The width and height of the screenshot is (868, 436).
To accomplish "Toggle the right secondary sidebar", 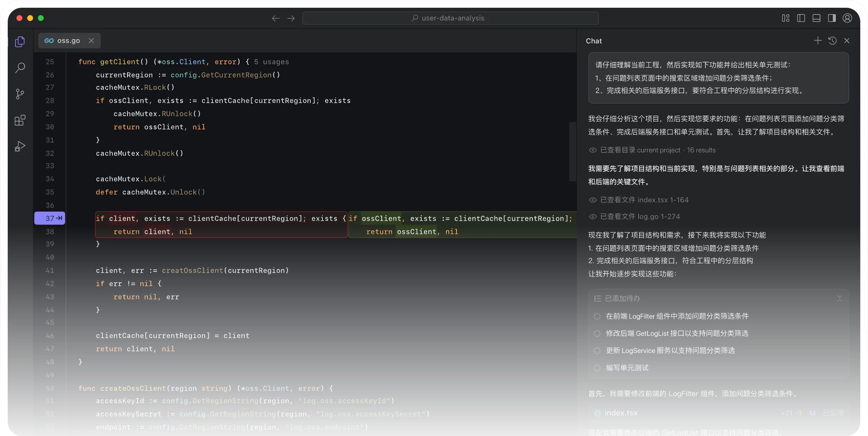I will pyautogui.click(x=832, y=18).
